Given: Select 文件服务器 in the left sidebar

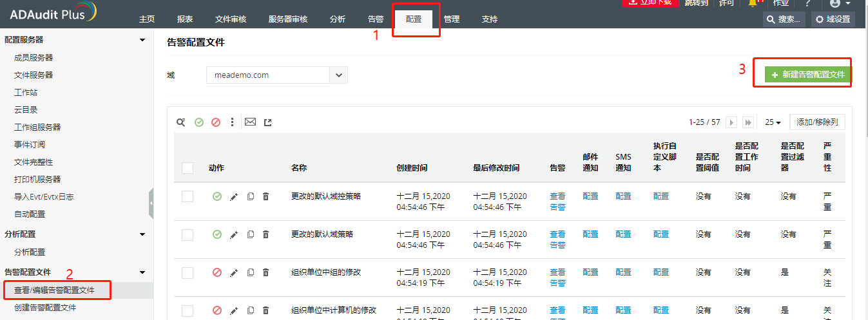Looking at the screenshot, I should tap(34, 75).
